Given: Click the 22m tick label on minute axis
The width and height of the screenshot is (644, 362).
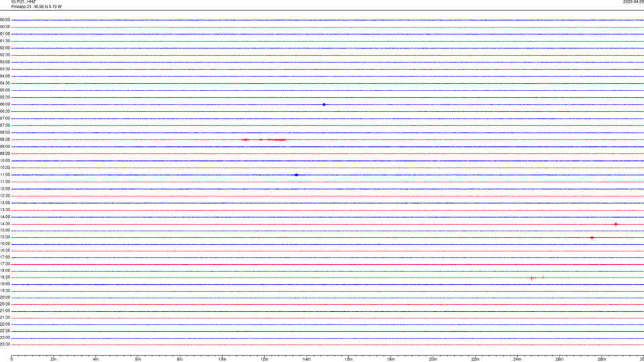Looking at the screenshot, I should tap(475, 359).
